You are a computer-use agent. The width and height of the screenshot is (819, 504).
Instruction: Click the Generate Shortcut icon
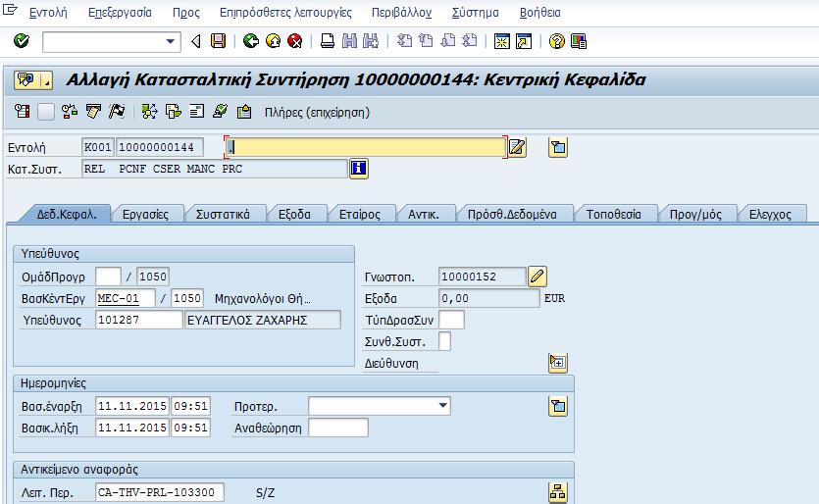(x=524, y=41)
